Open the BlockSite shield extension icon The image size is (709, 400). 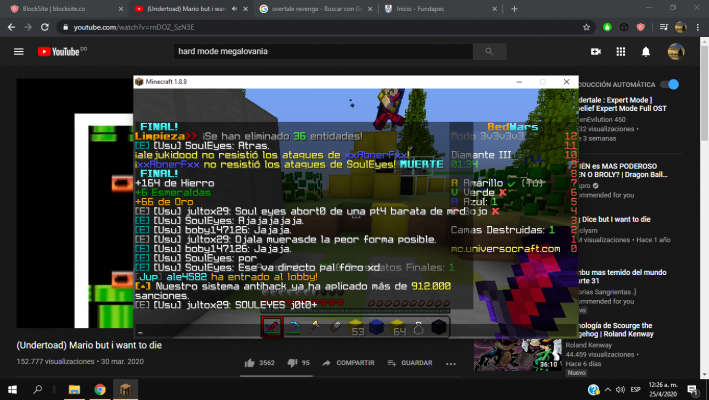pyautogui.click(x=641, y=27)
